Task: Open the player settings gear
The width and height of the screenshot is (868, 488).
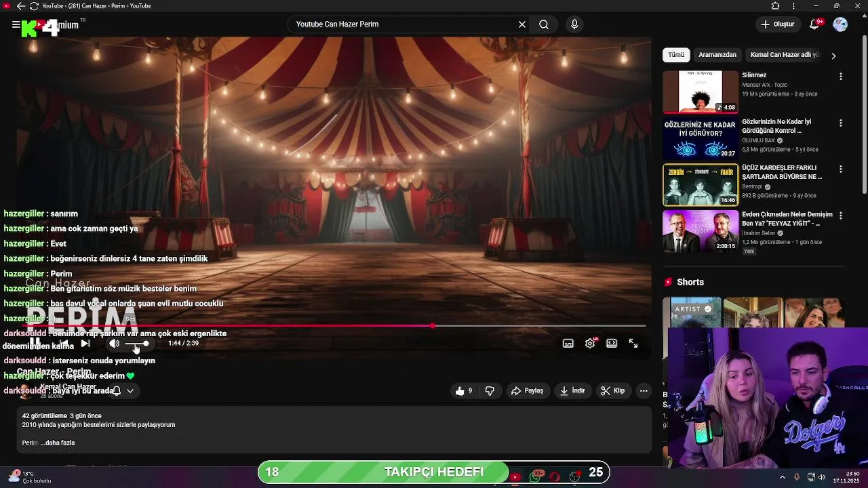Action: [x=590, y=344]
